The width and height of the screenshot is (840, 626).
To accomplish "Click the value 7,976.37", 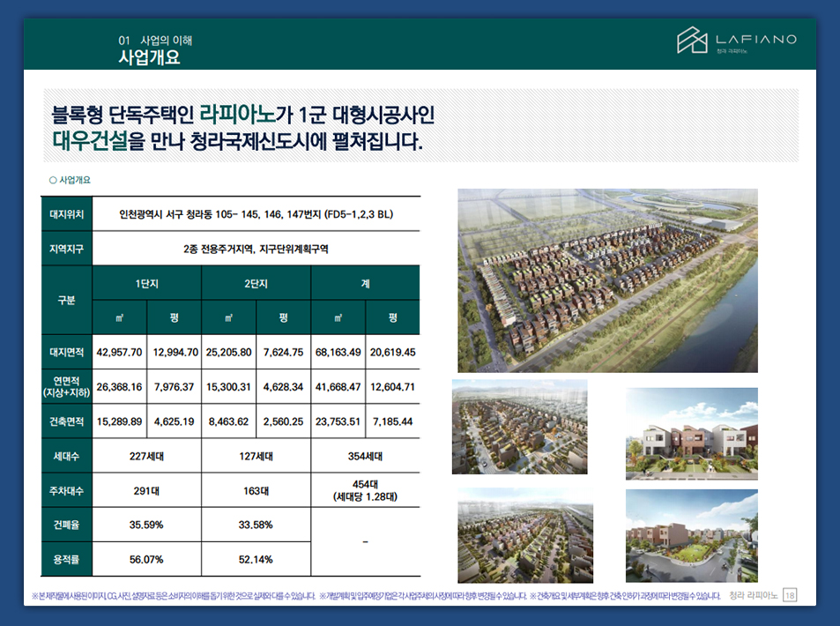I will [175, 387].
